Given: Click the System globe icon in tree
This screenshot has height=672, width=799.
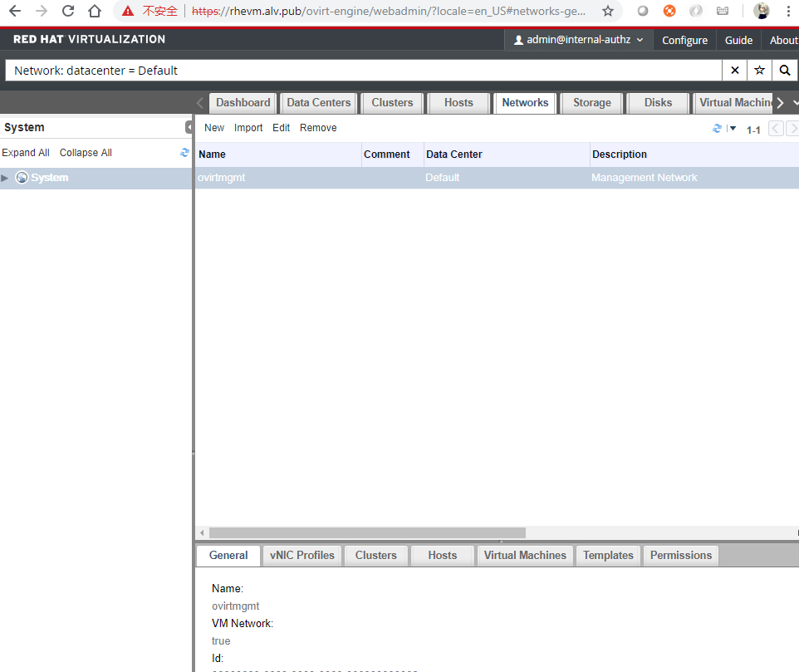Looking at the screenshot, I should [x=22, y=177].
